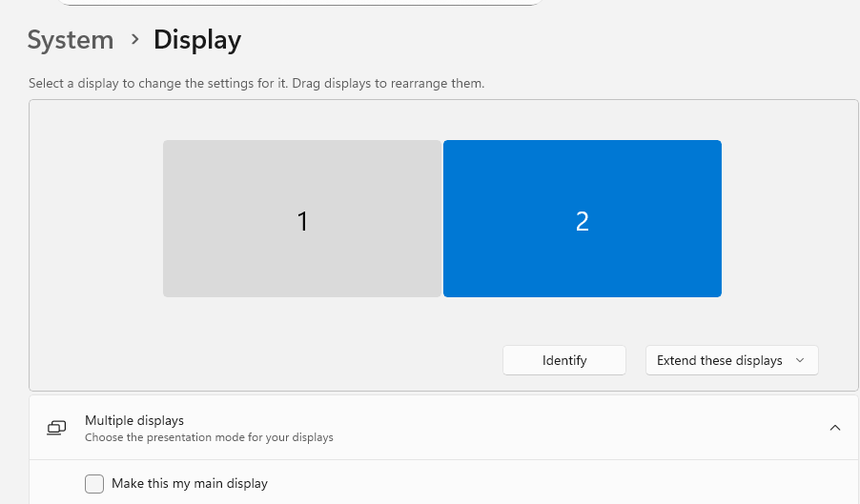Click the search box edge above the heading
Screen dimensions: 860x504
click(300, 3)
